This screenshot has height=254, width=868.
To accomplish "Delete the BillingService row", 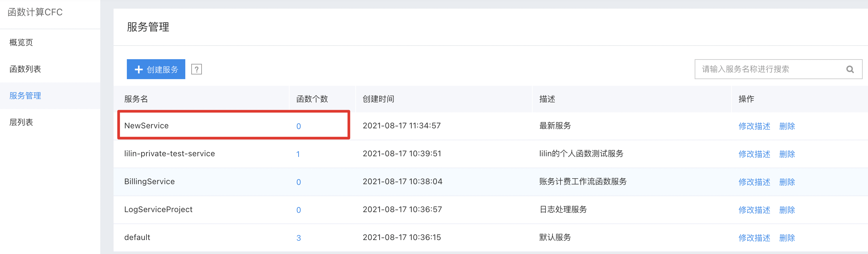I will pos(787,182).
